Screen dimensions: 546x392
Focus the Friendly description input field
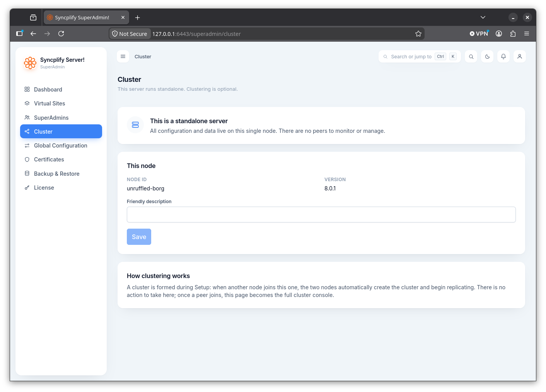pos(321,214)
